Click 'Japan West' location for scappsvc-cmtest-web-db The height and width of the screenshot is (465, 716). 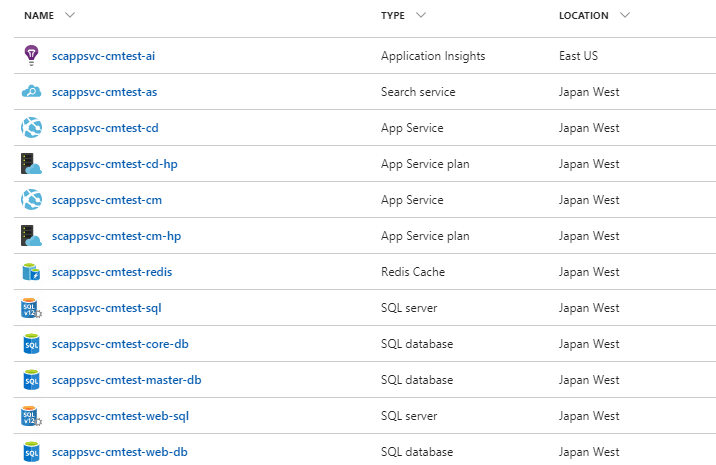[589, 452]
